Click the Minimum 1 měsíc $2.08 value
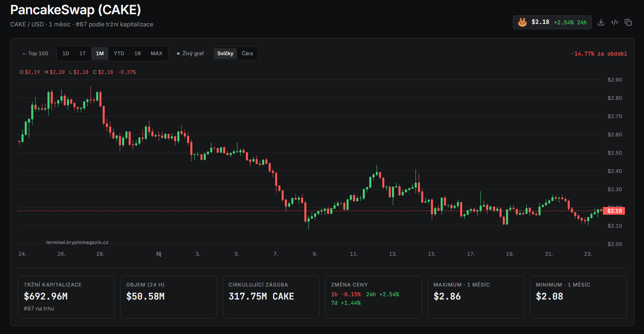 pos(549,297)
